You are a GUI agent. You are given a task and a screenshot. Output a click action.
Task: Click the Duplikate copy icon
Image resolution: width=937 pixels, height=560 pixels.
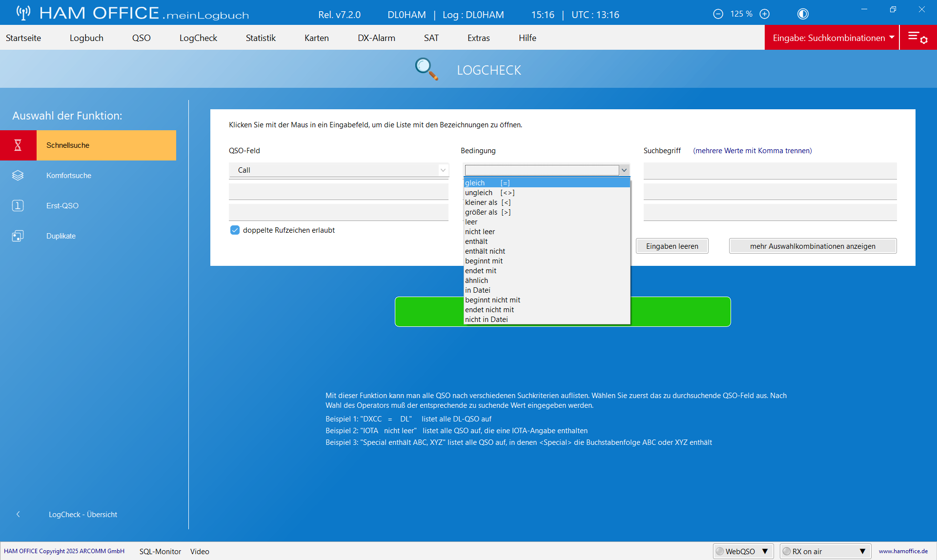[18, 236]
